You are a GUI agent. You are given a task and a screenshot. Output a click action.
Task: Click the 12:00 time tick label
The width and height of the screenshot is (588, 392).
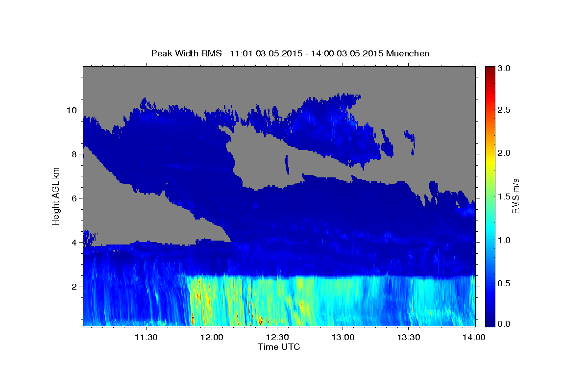pyautogui.click(x=212, y=337)
